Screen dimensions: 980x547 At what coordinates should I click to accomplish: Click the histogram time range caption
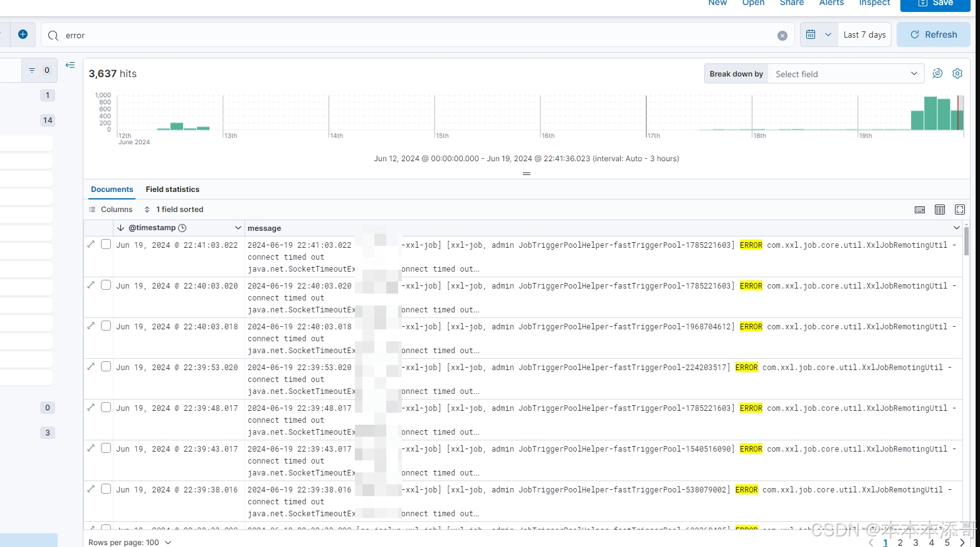tap(527, 159)
